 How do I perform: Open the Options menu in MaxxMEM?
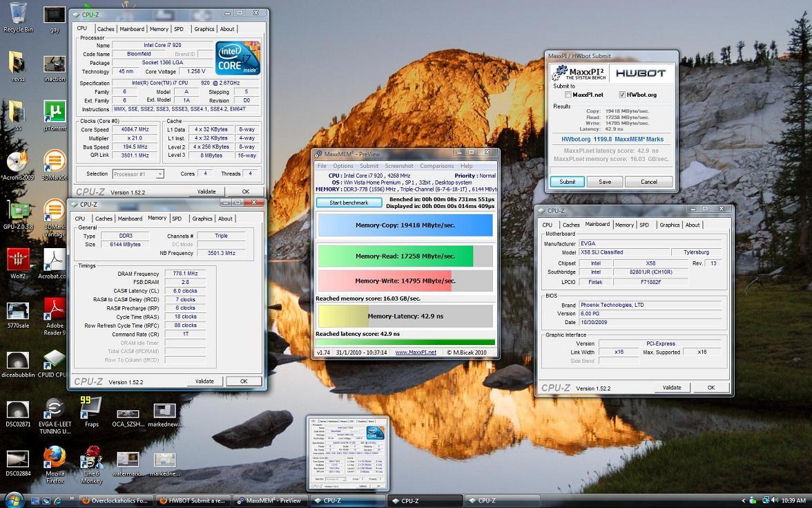pyautogui.click(x=342, y=166)
